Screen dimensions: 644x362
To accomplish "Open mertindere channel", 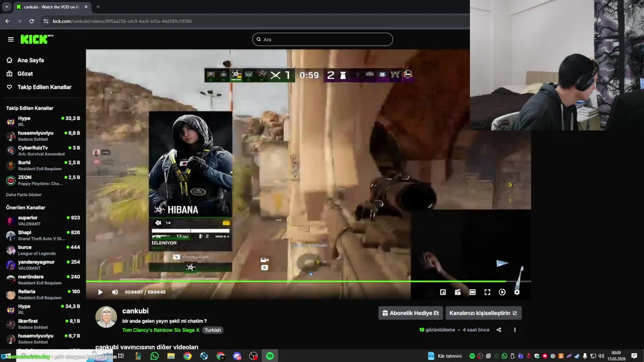I will coord(43,280).
